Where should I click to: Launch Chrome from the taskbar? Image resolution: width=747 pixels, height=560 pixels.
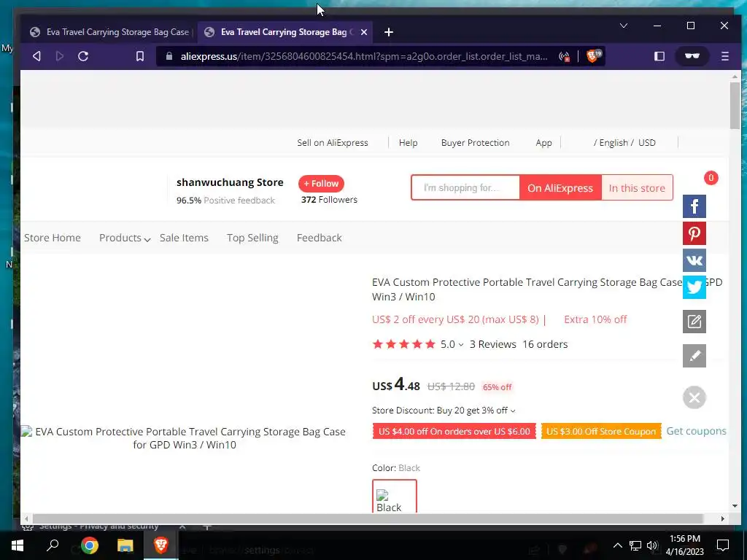pyautogui.click(x=89, y=545)
